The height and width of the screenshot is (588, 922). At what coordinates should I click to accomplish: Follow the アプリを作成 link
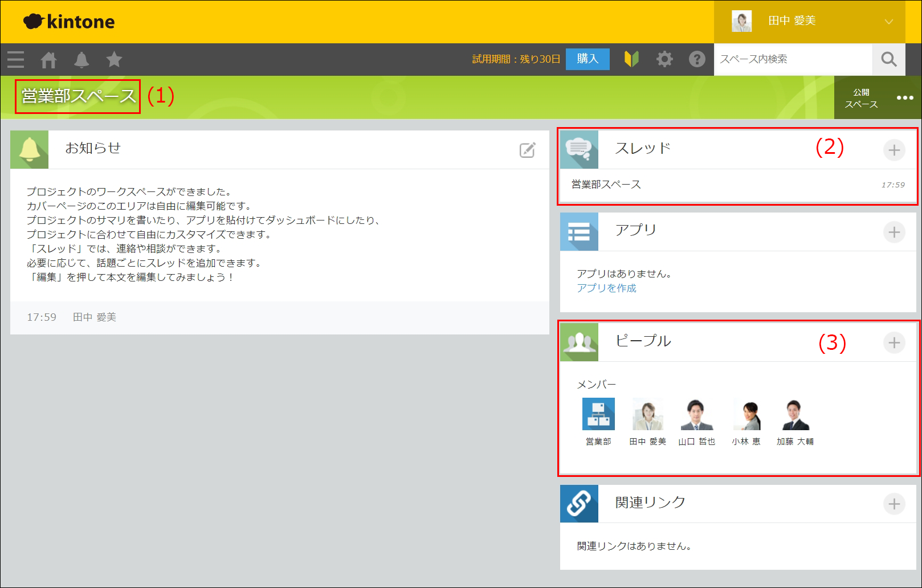click(606, 288)
